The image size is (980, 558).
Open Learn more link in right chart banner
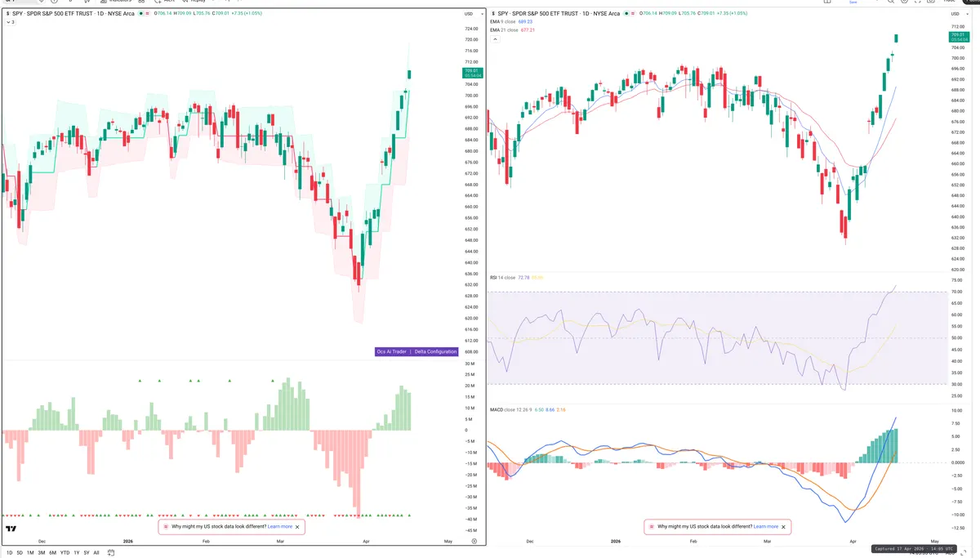click(x=766, y=527)
